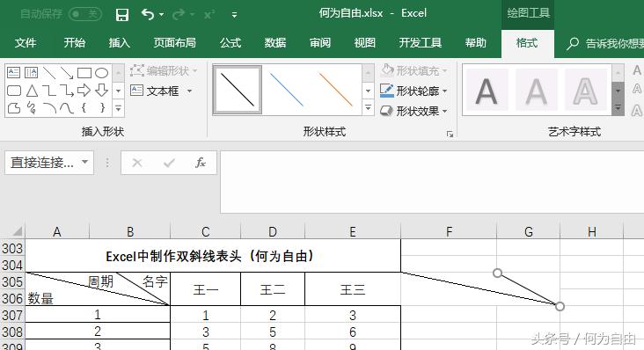Select the elbow arrow connector shape
This screenshot has width=644, height=350.
point(67,91)
